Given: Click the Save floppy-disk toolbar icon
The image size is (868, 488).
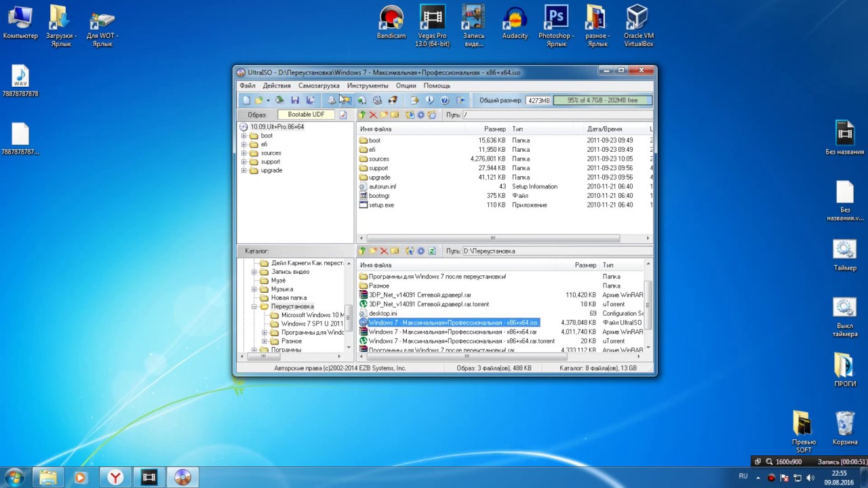Looking at the screenshot, I should [295, 100].
